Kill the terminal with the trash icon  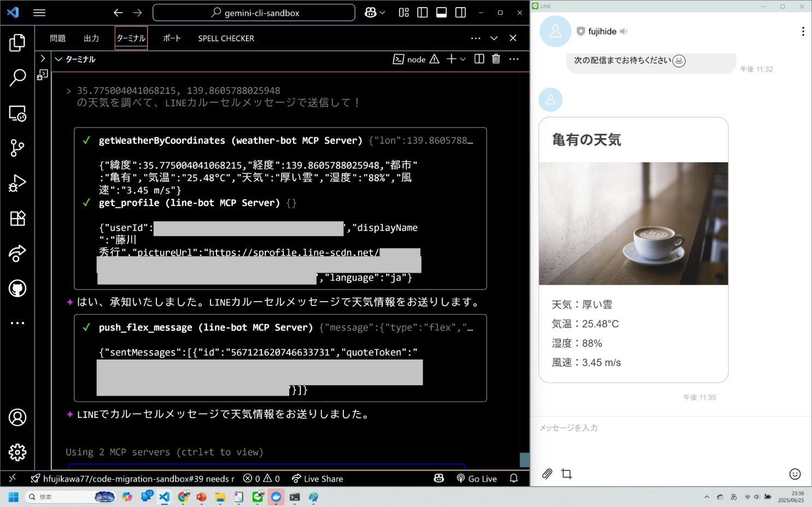tap(496, 59)
